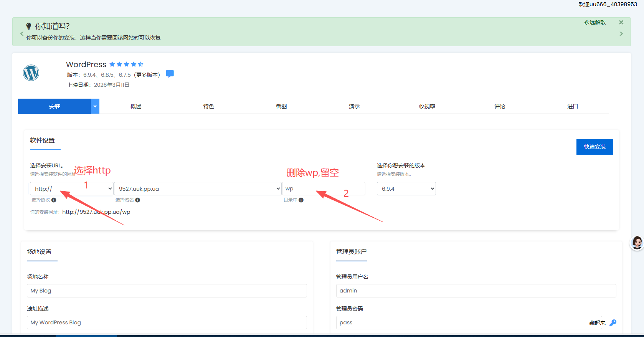Click the 场地设置 section heading
Screen dimensions: 644x337
tap(39, 252)
